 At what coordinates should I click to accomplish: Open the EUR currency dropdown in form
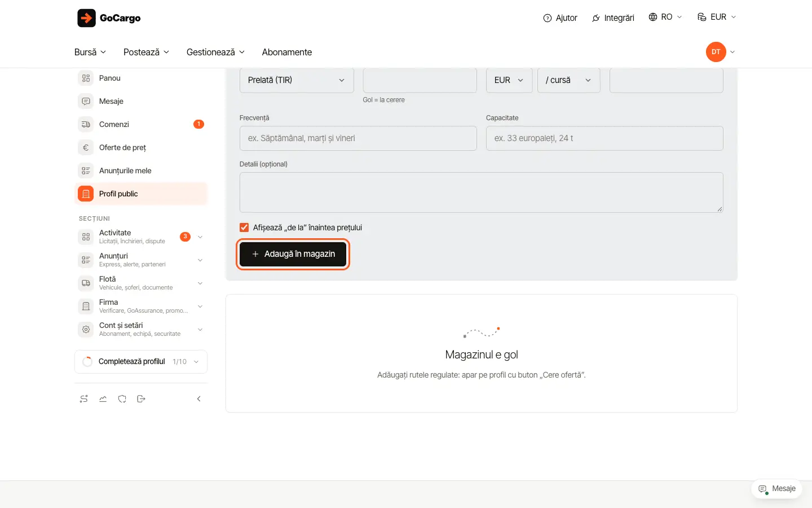(x=509, y=80)
